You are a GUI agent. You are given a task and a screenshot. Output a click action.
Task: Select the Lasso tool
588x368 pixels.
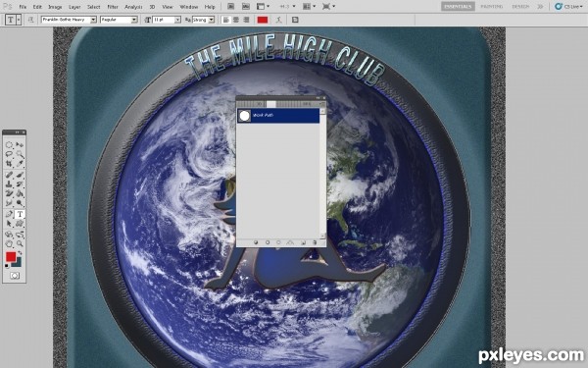9,154
